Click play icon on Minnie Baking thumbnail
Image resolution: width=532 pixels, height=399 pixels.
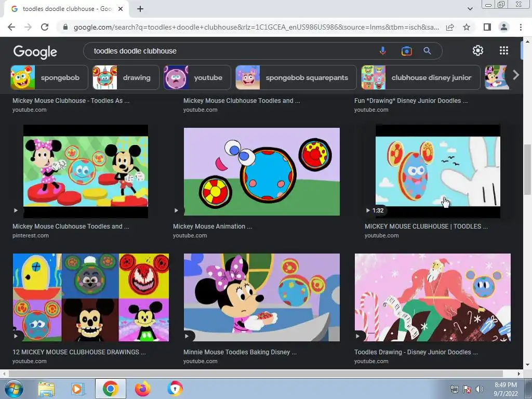[x=187, y=336]
